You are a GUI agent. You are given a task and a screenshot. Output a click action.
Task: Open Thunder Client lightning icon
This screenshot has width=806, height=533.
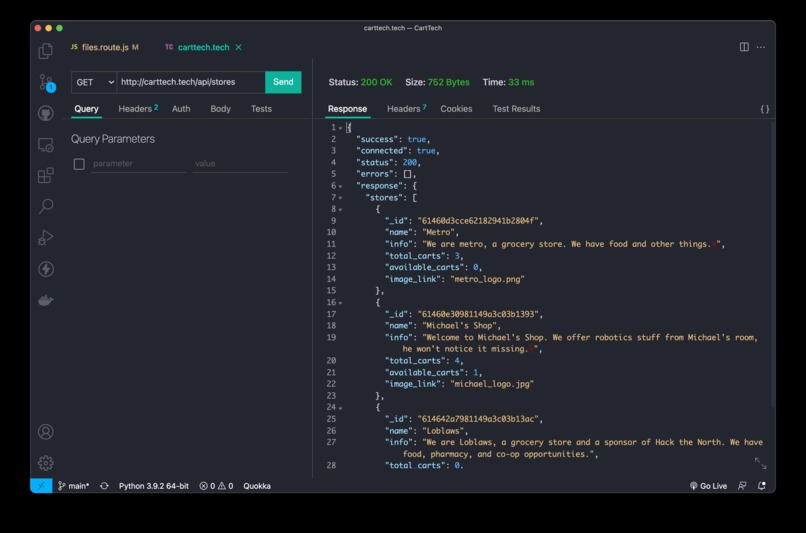46,269
